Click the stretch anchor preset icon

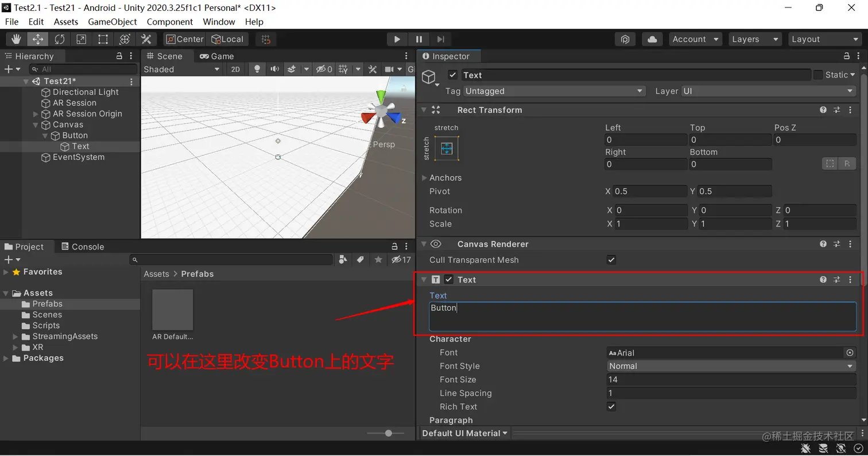click(447, 149)
